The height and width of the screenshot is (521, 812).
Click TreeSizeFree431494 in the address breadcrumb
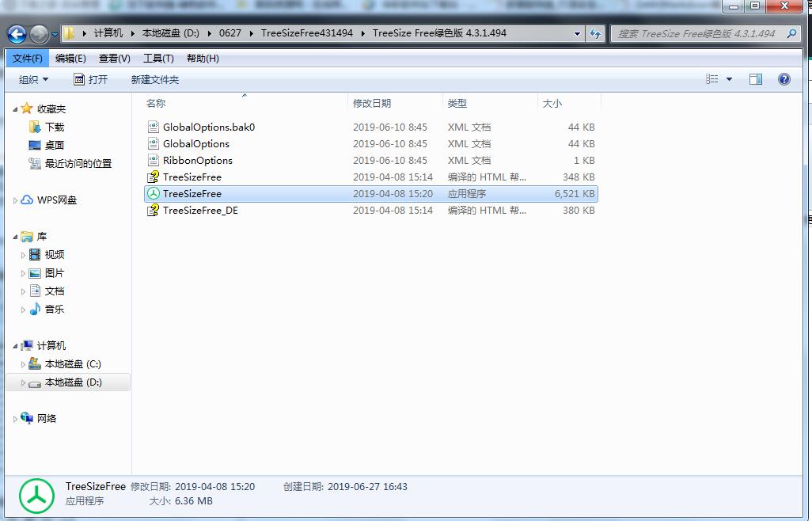click(306, 33)
